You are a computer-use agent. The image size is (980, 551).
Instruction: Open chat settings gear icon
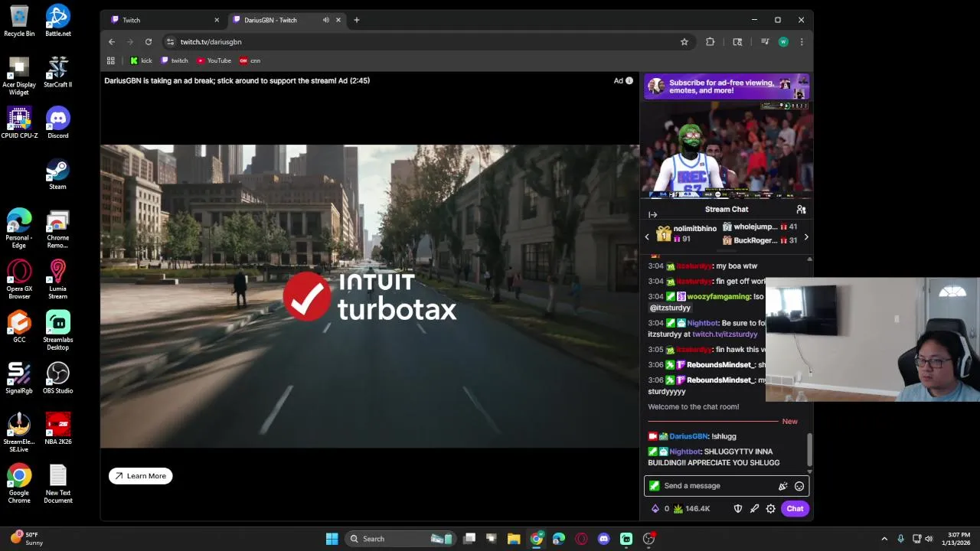click(771, 509)
